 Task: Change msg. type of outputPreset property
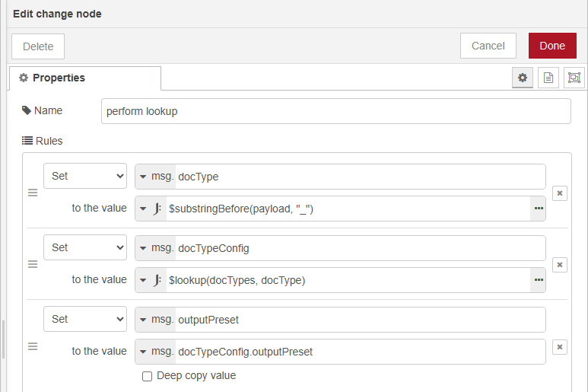(156, 320)
